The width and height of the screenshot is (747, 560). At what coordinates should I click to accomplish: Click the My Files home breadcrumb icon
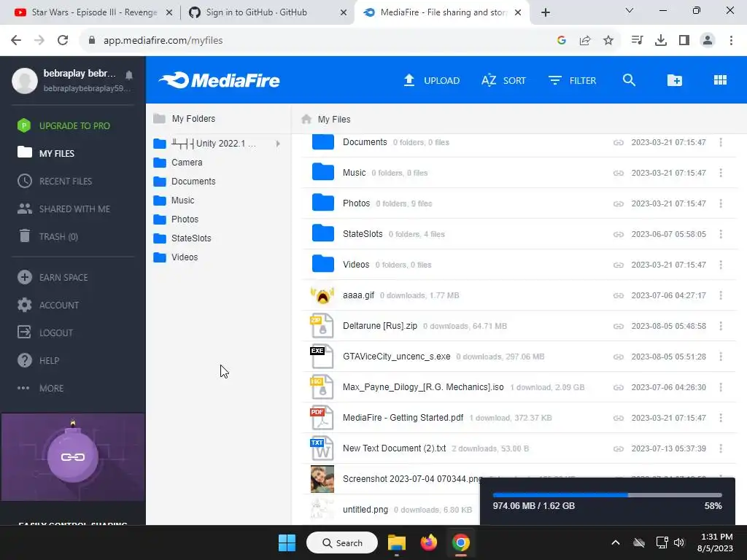(306, 119)
